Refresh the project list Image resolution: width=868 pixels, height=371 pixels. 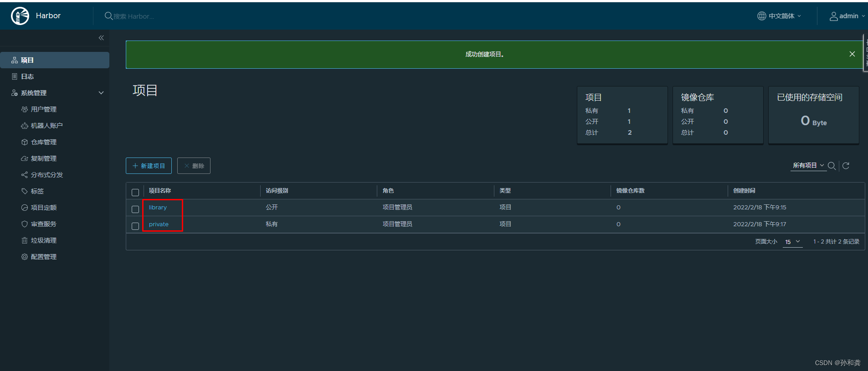846,166
